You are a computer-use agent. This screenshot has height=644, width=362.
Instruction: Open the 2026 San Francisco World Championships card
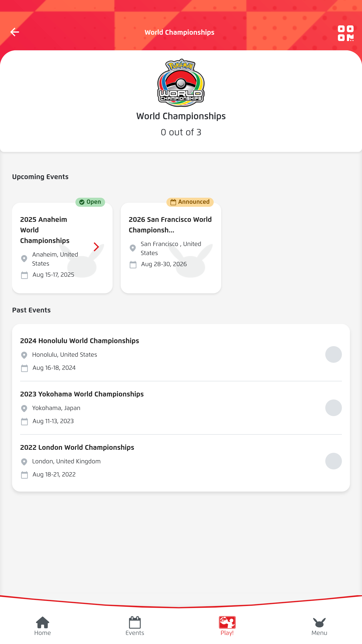point(171,248)
